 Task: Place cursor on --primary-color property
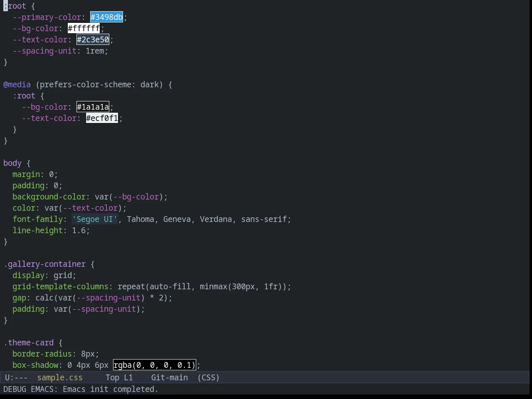(x=47, y=17)
